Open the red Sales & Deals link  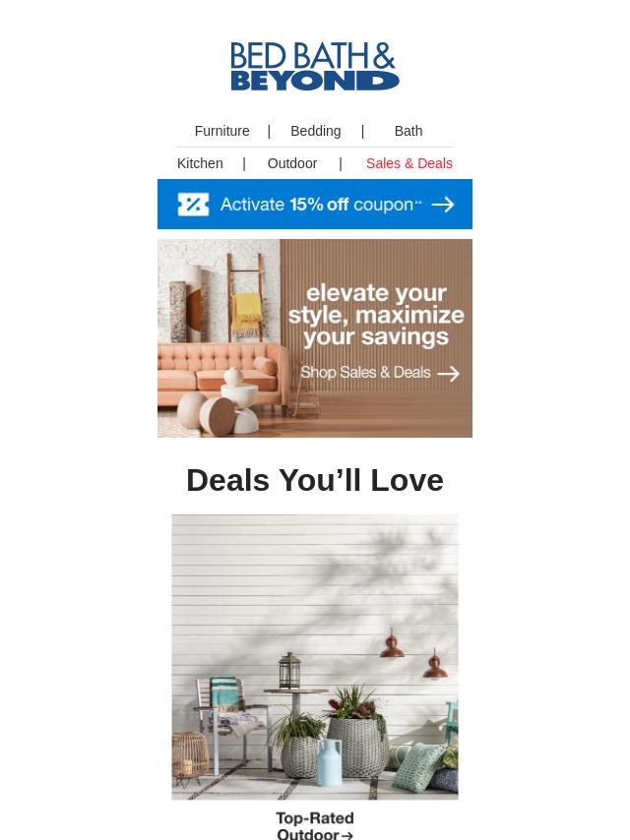409,163
